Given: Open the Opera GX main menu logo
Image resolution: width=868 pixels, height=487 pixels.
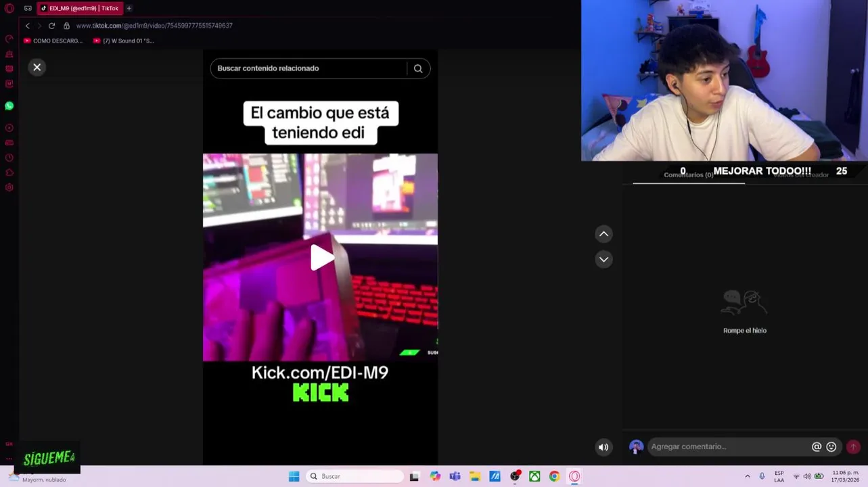Looking at the screenshot, I should tap(9, 8).
